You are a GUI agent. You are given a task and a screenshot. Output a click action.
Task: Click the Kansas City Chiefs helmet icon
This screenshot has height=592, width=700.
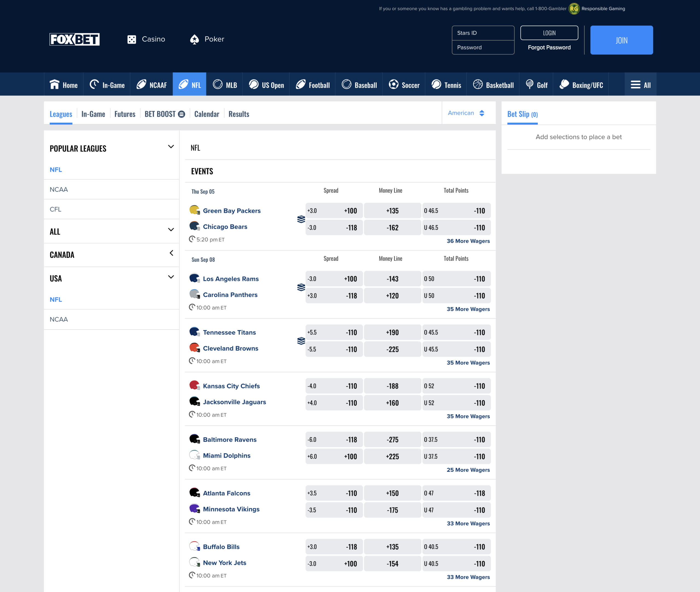pyautogui.click(x=195, y=385)
